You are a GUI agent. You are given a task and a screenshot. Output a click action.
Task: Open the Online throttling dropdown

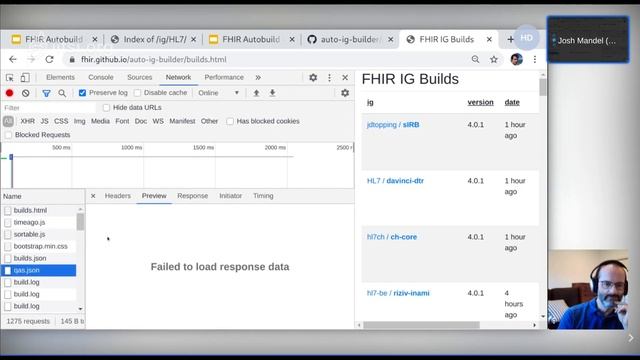[218, 93]
